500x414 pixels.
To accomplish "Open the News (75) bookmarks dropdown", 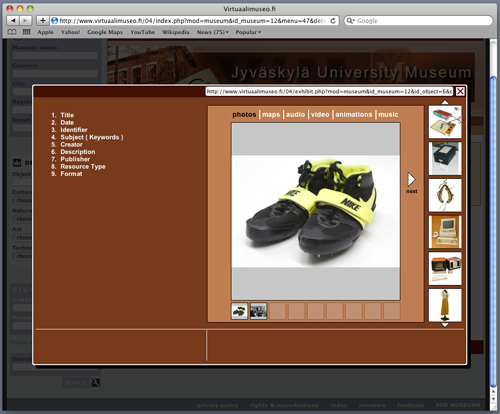I will pos(213,32).
